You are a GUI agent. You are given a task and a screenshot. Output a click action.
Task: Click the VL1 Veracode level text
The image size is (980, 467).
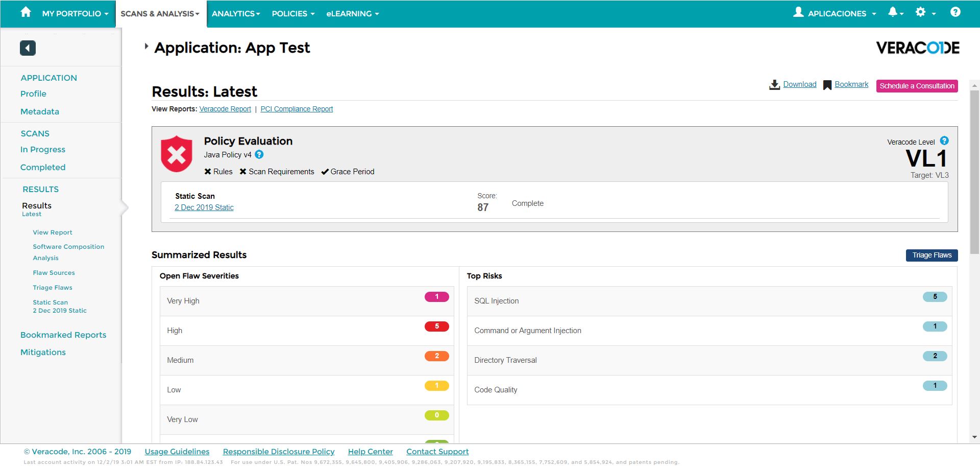926,159
